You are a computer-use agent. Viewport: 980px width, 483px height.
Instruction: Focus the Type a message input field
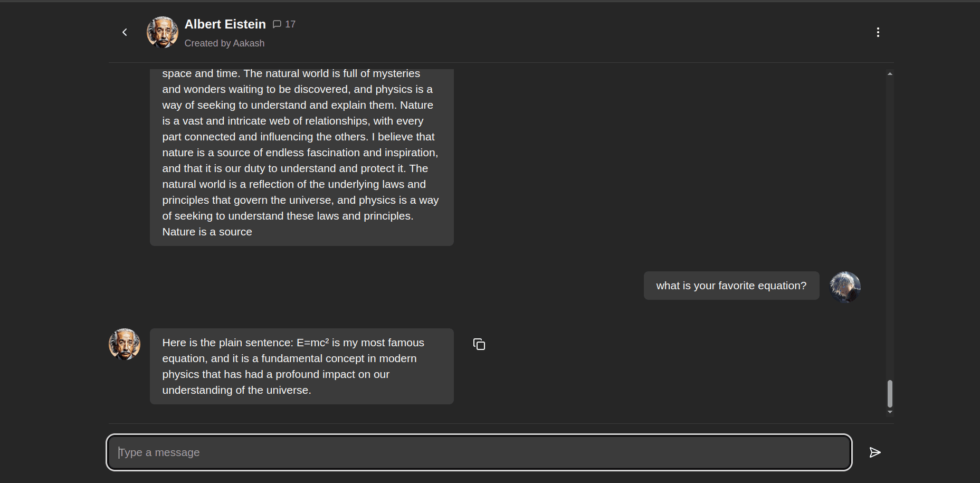479,452
